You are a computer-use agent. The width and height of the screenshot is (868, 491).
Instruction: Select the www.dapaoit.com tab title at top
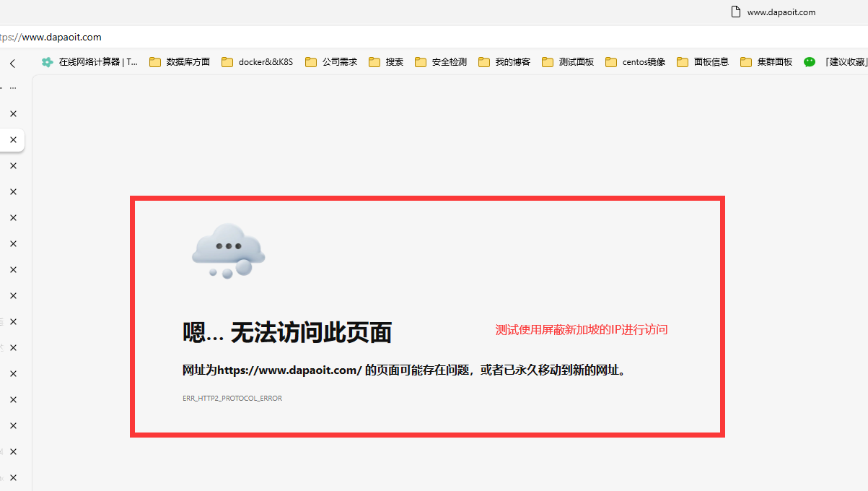(x=781, y=12)
